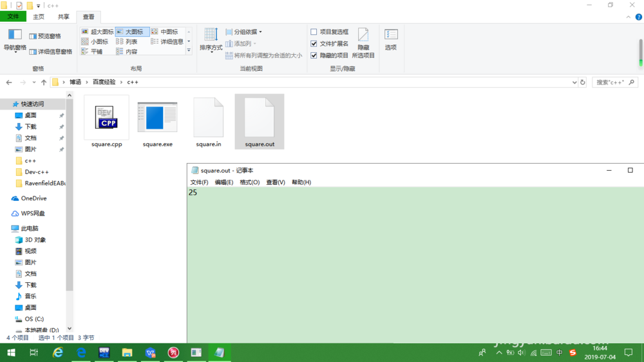Click the volume icon in system tray
This screenshot has width=644, height=362.
(x=521, y=352)
